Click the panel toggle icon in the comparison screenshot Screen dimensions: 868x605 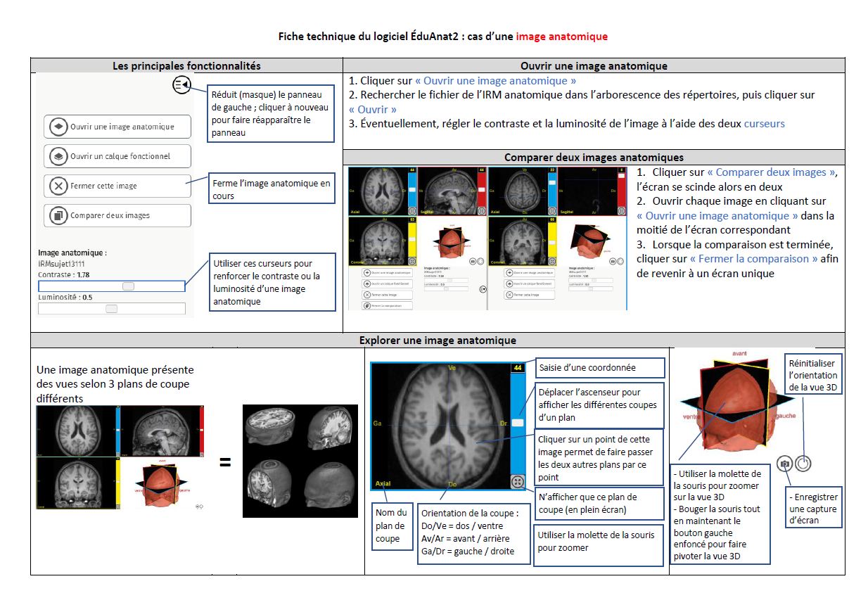[x=483, y=289]
